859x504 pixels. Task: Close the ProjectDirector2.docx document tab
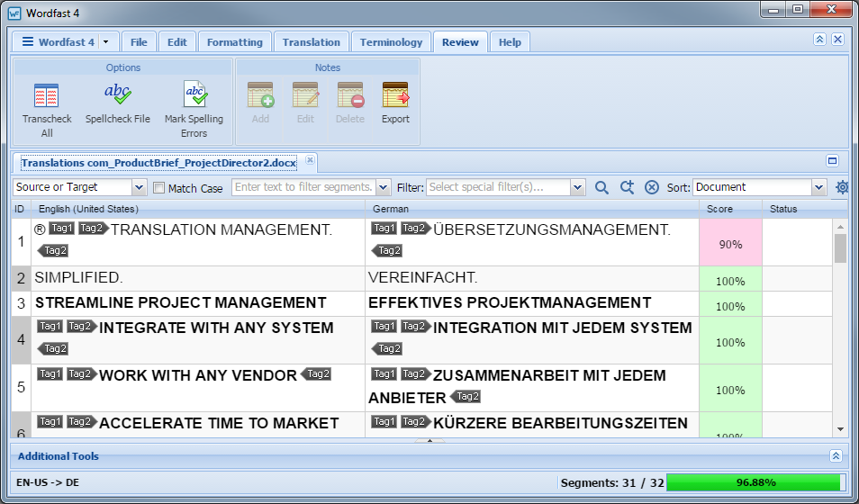[310, 160]
